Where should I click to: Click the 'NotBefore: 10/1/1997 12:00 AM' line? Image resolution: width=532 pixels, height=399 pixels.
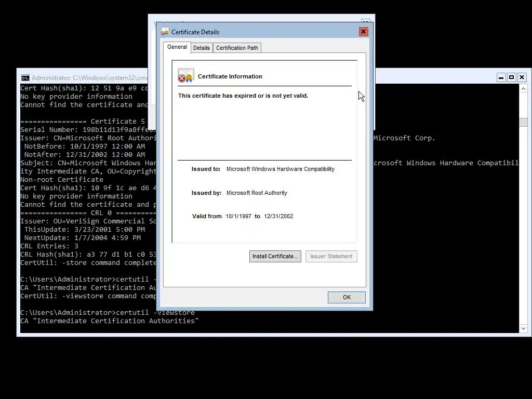(x=85, y=146)
